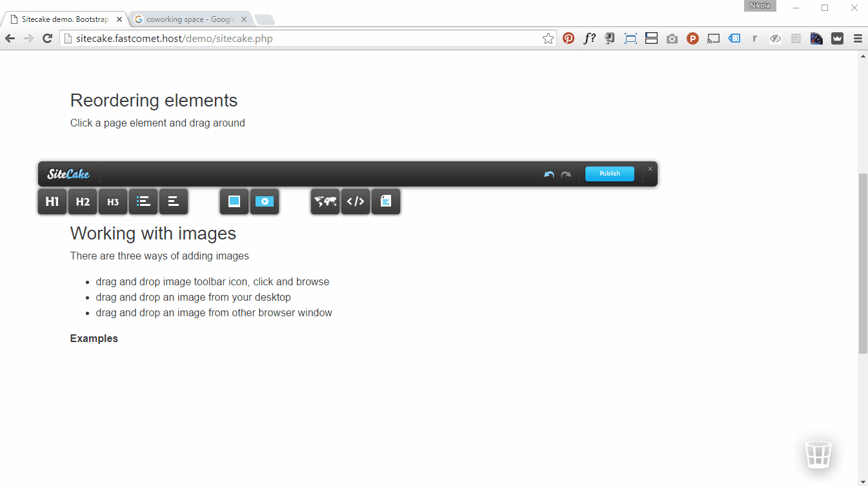The height and width of the screenshot is (486, 868).
Task: Open a new browser tab
Action: pos(264,20)
